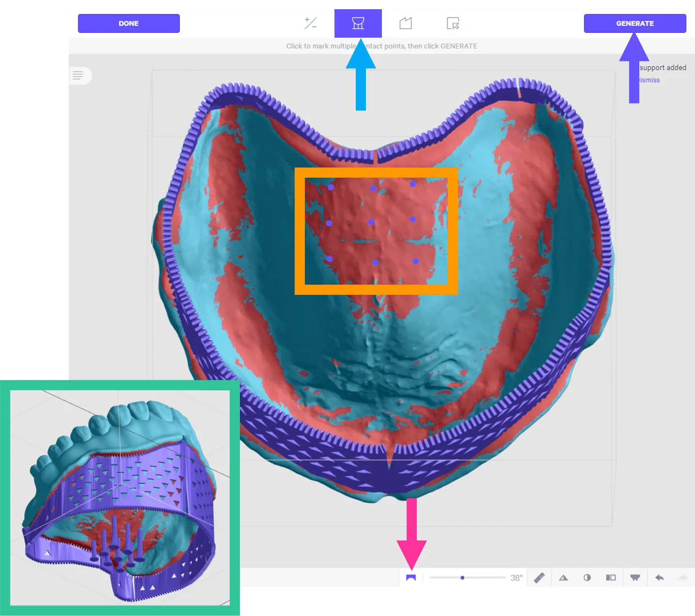695x616 pixels.
Task: Click the triangle icon in bottom toolbar
Action: pos(563,577)
